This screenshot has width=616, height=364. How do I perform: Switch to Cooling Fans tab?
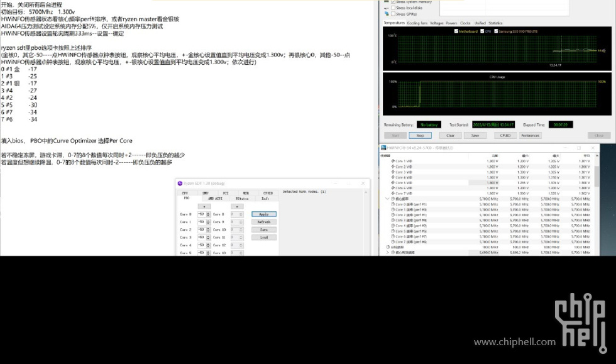[x=417, y=23]
